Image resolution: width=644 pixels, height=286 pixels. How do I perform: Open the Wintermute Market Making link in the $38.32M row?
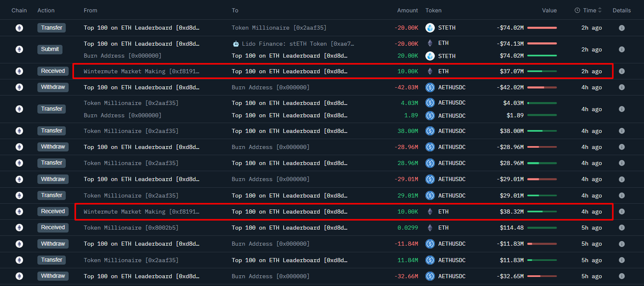(142, 212)
